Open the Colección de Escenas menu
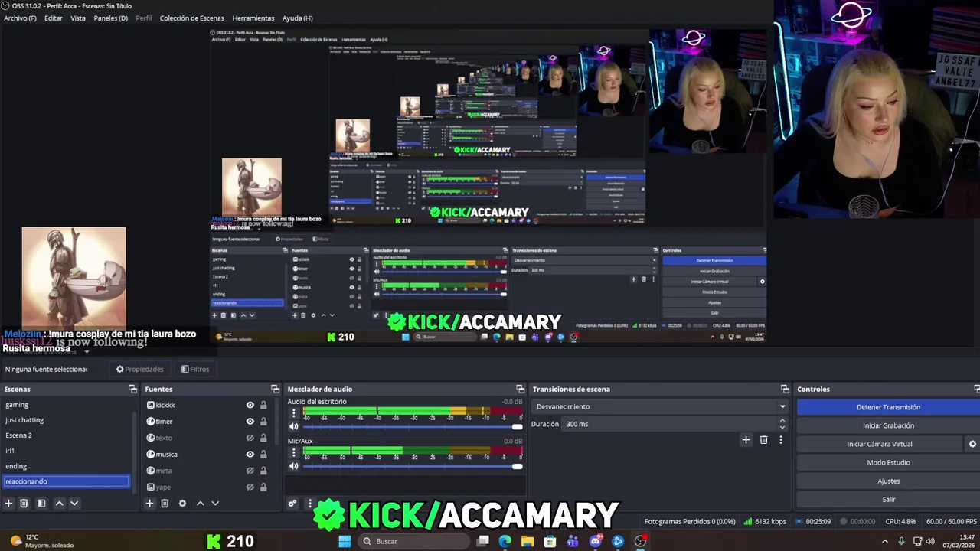The height and width of the screenshot is (551, 980). coord(191,18)
